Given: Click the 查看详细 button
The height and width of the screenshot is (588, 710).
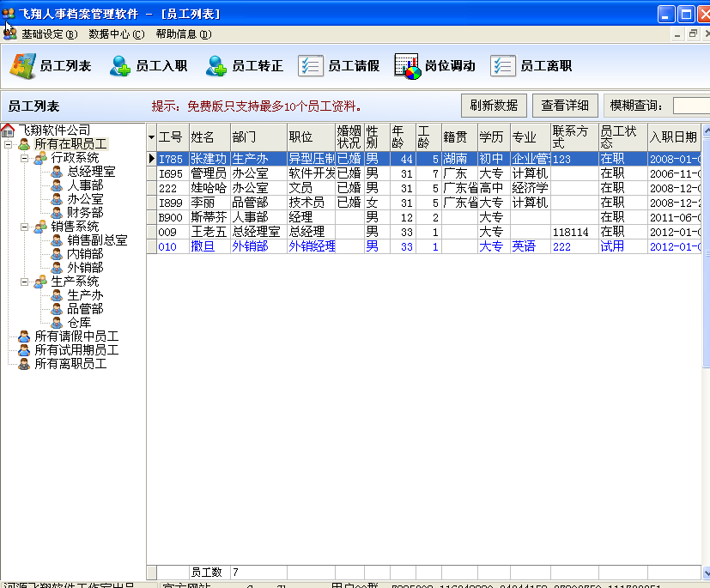Looking at the screenshot, I should click(x=565, y=106).
